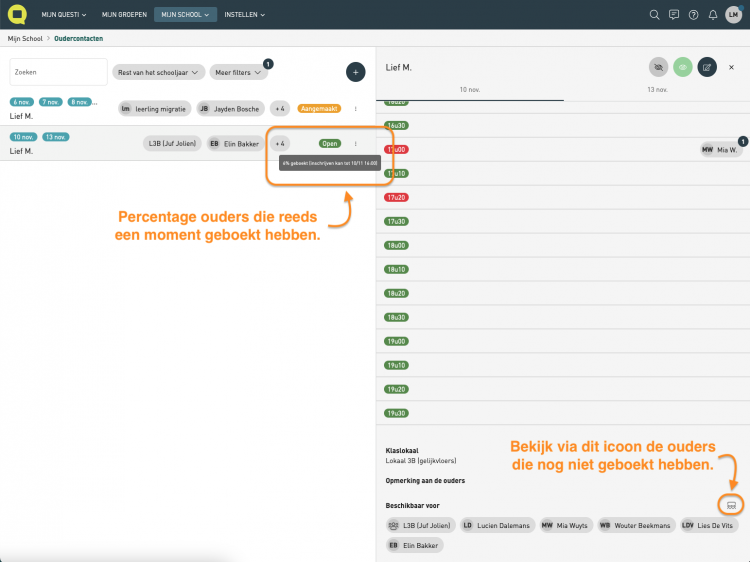Close the Lief M. detail panel
This screenshot has width=750, height=562.
pos(732,67)
